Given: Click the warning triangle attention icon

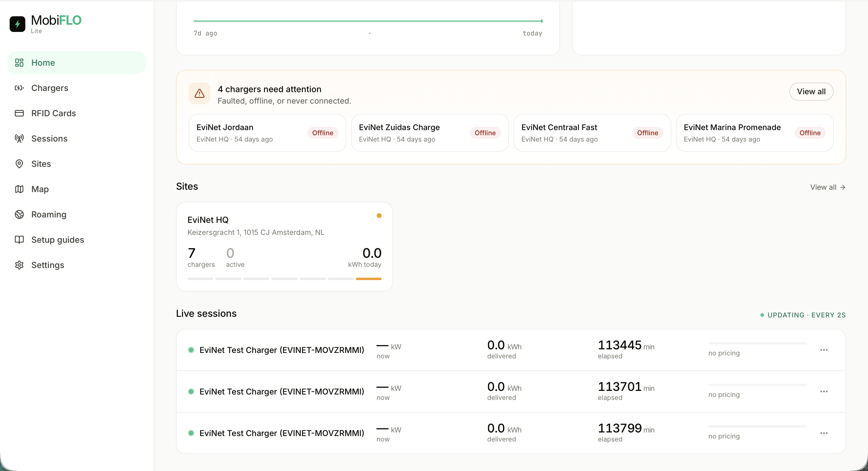Looking at the screenshot, I should (200, 93).
